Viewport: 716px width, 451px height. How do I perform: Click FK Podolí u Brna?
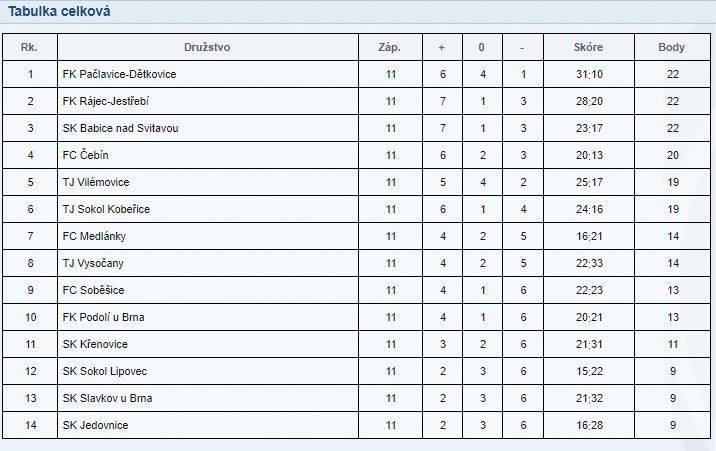pos(103,317)
